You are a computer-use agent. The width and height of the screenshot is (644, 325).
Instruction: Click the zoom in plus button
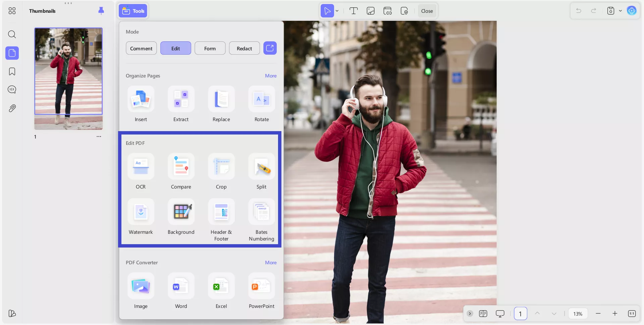[x=614, y=314]
